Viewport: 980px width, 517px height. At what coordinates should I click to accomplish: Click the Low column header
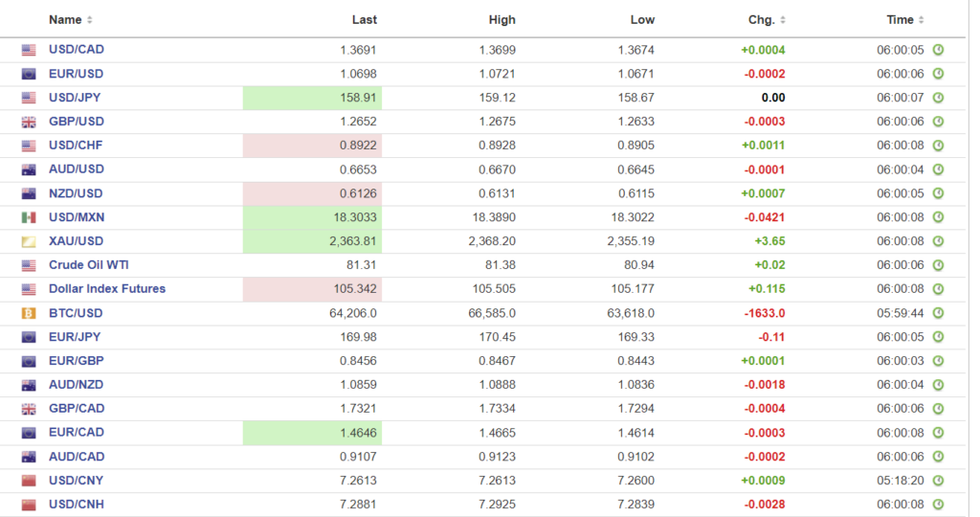pos(642,19)
